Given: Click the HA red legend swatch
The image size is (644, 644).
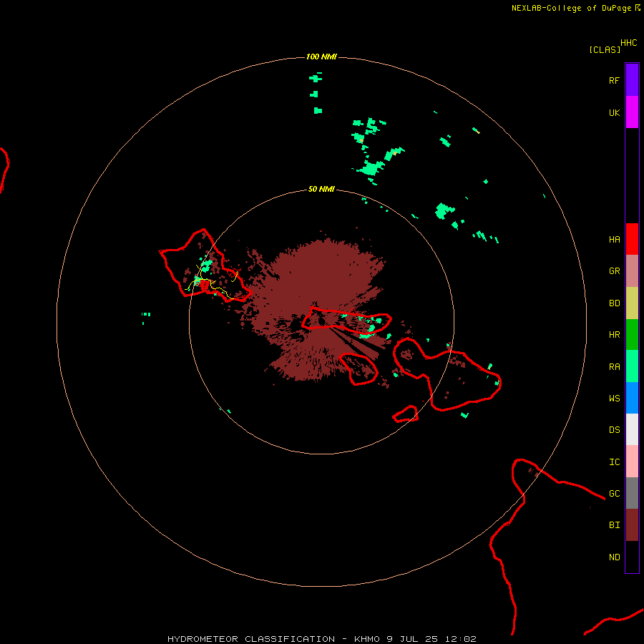Looking at the screenshot, I should pyautogui.click(x=632, y=239).
